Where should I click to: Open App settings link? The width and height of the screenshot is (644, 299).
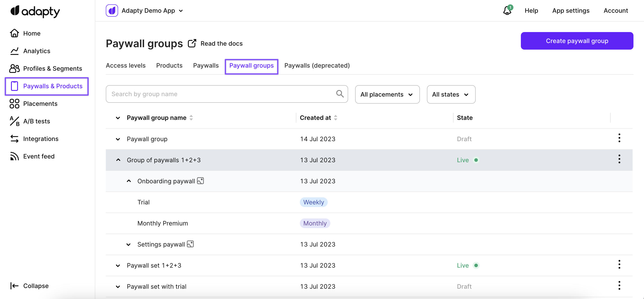pyautogui.click(x=570, y=11)
